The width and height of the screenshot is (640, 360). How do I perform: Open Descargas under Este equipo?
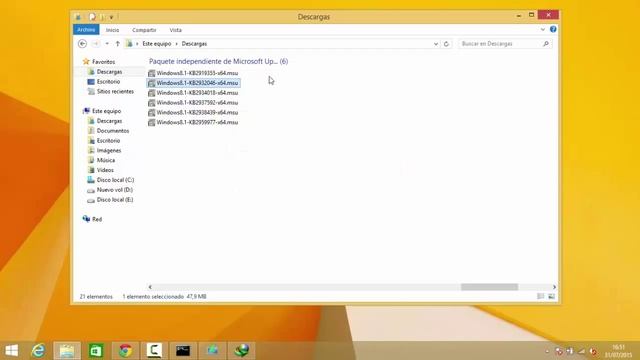[109, 121]
